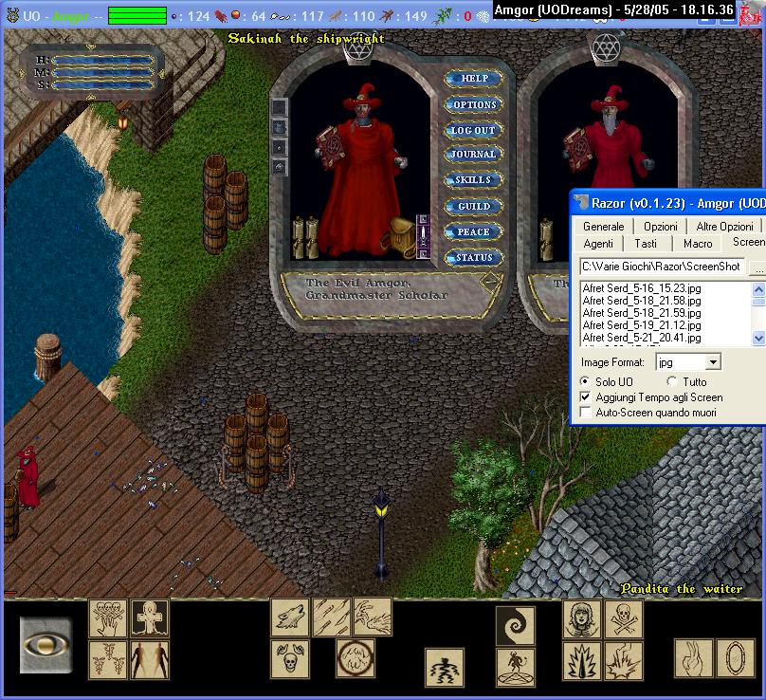The image size is (766, 700).
Task: Cast the woman's face spell icon
Action: [582, 619]
